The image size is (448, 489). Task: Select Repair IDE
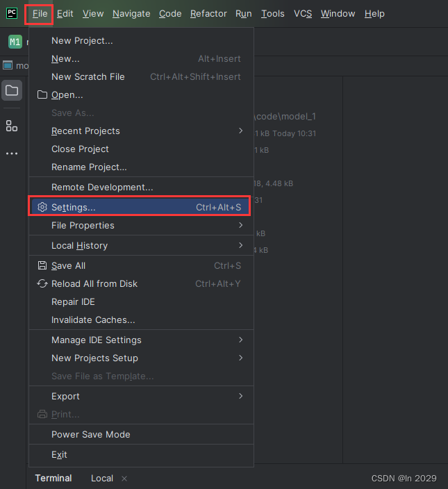[141, 302]
